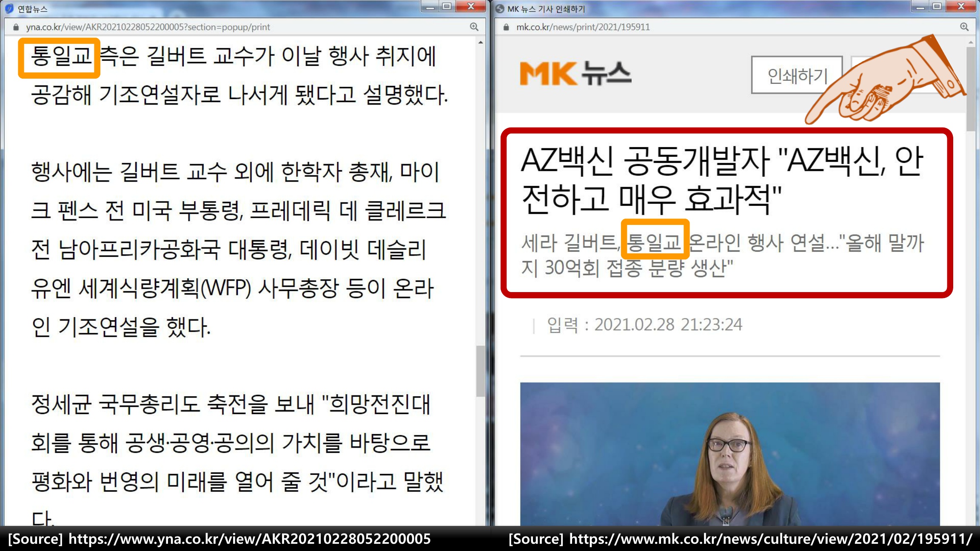Click the yna.co.kr address bar URL
This screenshot has width=980, height=551.
[148, 27]
